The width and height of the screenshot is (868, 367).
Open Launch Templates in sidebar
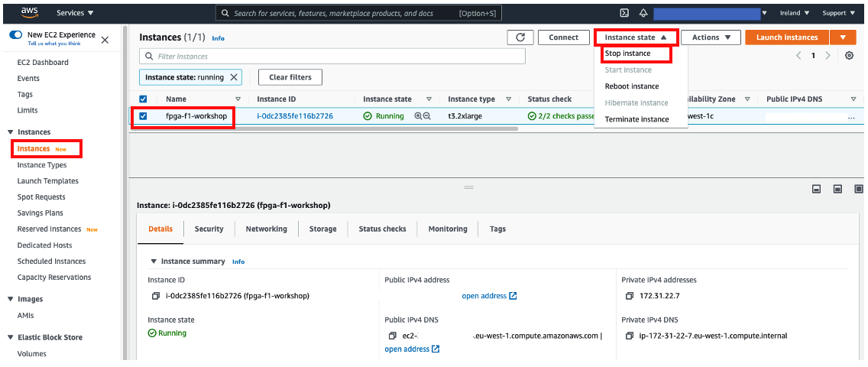[x=47, y=181]
